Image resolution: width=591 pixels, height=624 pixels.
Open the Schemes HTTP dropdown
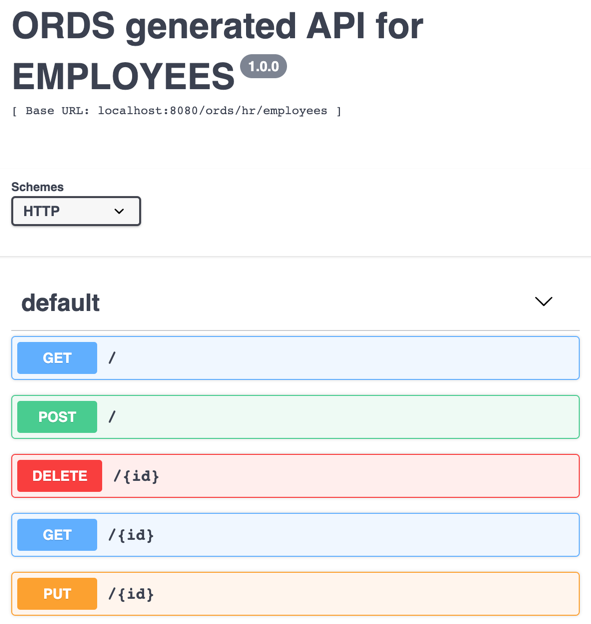(76, 211)
